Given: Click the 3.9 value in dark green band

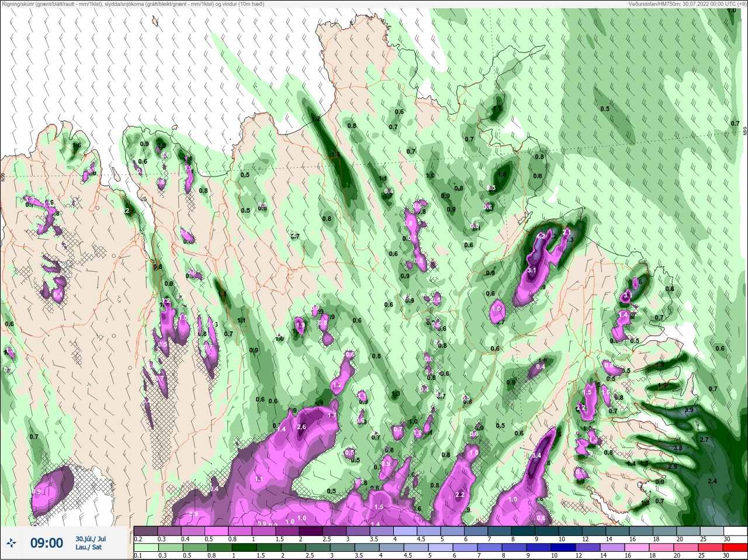Looking at the screenshot, I should pos(689,410).
